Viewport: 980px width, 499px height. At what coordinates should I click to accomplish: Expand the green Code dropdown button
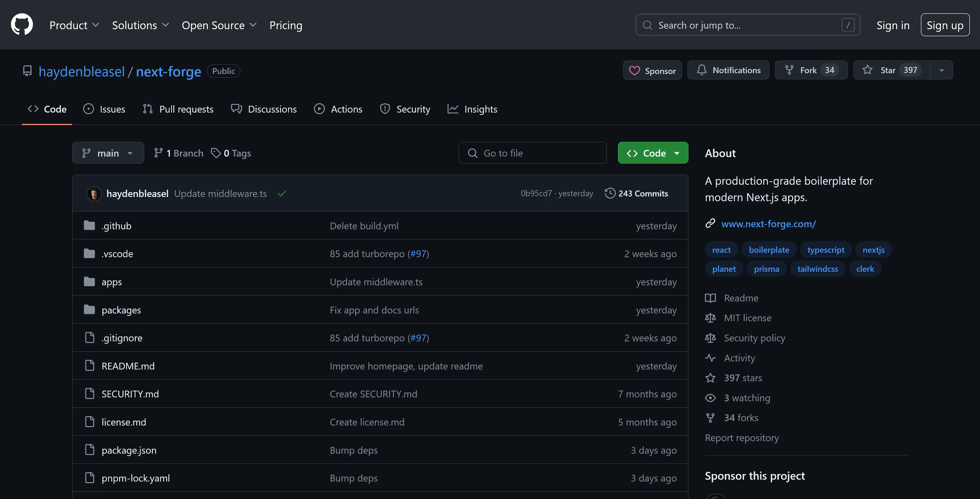coord(653,153)
